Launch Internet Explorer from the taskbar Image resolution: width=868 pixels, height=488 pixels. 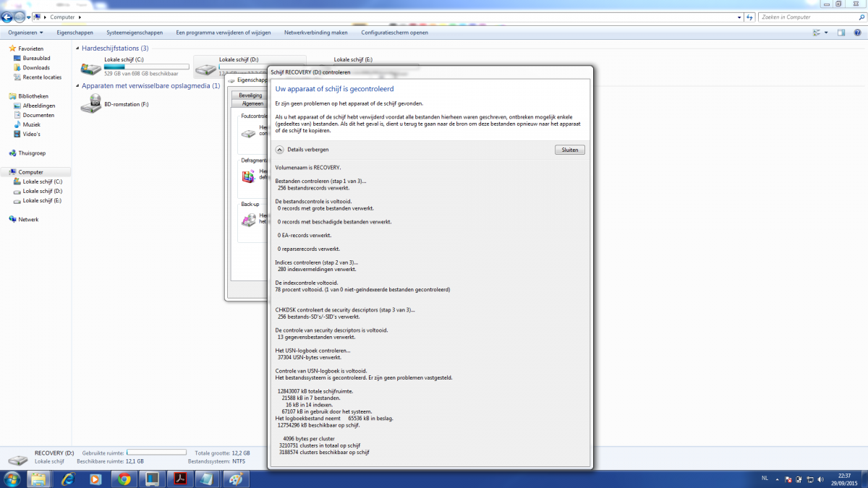coord(67,479)
